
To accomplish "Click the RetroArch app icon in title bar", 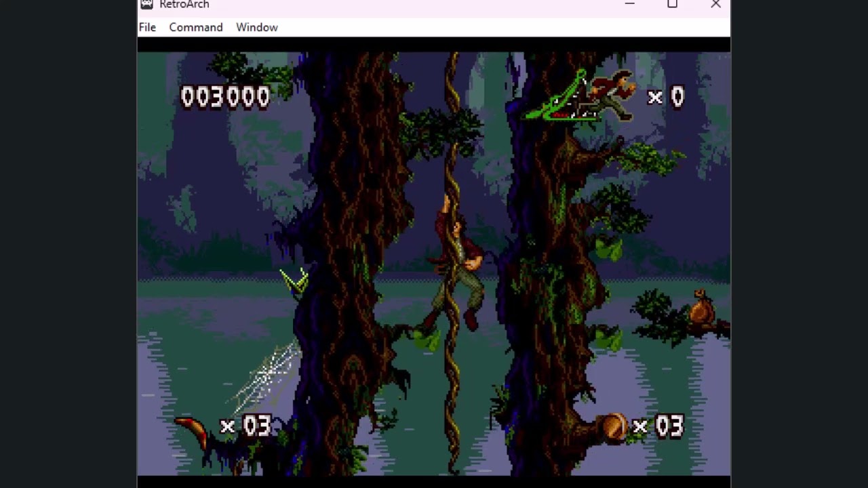I will coord(146,4).
